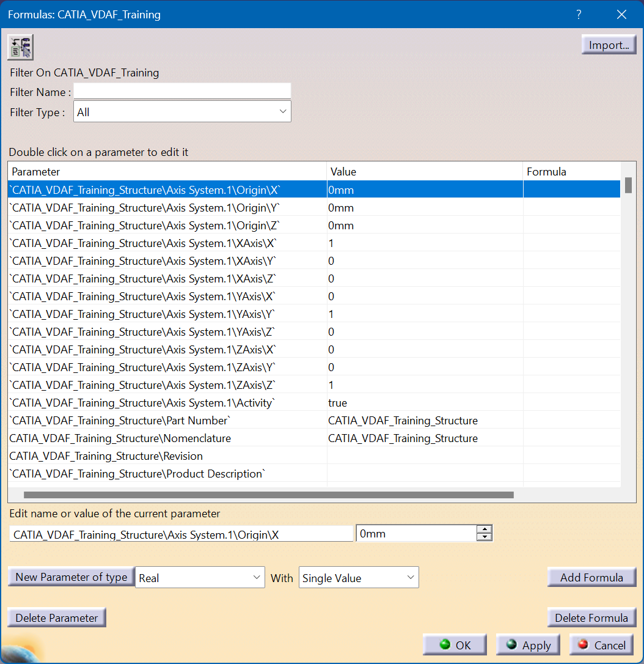The width and height of the screenshot is (644, 664).
Task: Open the Filter Type dropdown showing All
Action: [182, 112]
